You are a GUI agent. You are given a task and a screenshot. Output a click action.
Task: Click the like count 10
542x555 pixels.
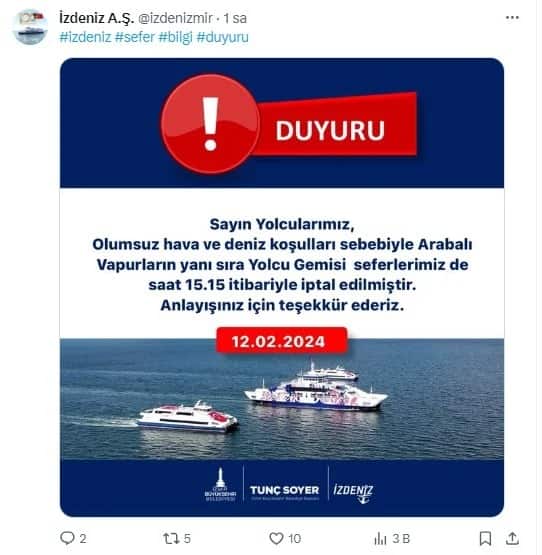coord(295,539)
